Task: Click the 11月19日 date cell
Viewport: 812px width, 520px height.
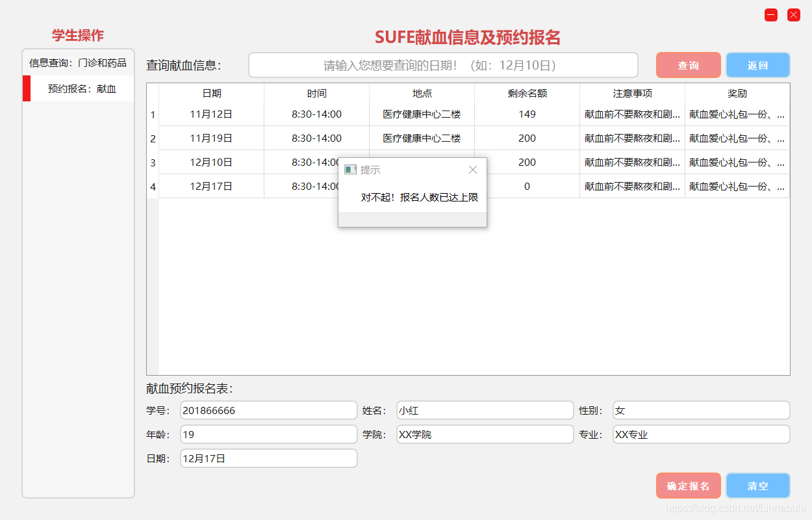Action: 212,138
